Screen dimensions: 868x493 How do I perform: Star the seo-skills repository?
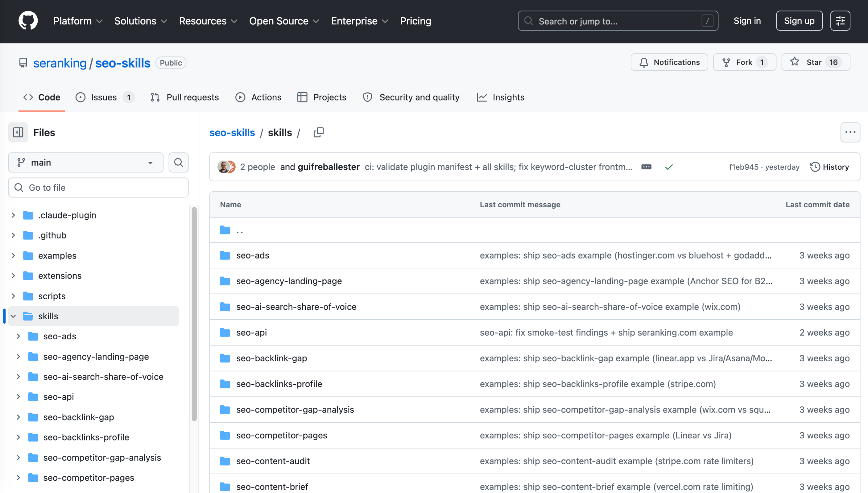816,62
